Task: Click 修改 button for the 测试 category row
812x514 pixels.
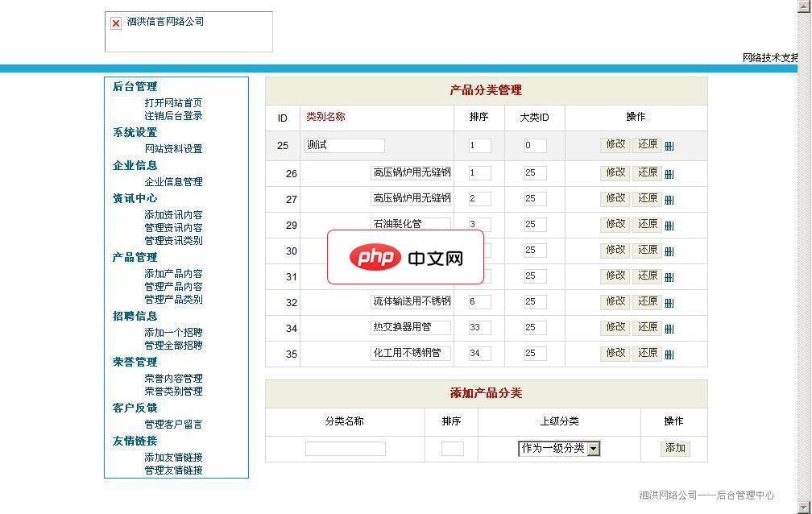Action: point(615,145)
